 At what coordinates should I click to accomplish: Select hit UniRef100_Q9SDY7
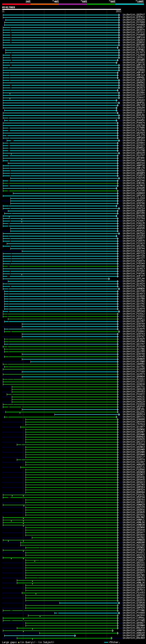pyautogui.click(x=134, y=572)
